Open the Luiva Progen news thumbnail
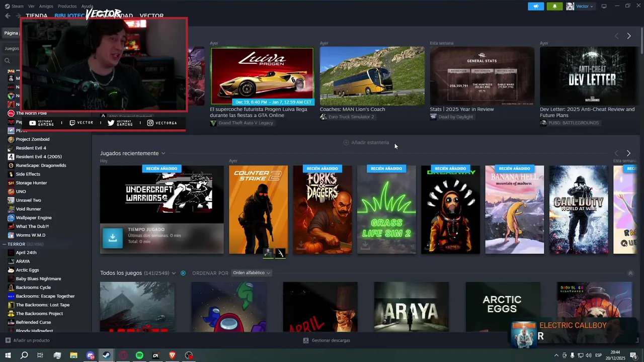Viewport: 644px width, 362px height. click(262, 76)
